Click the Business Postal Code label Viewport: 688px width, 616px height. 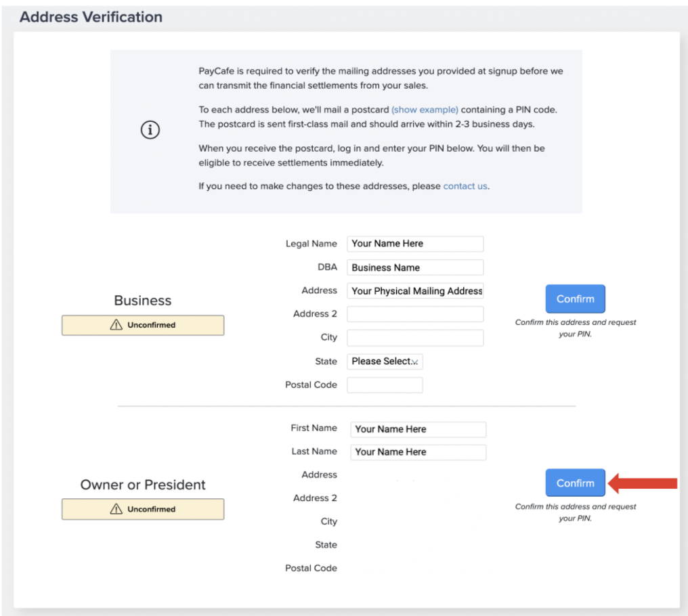[311, 384]
